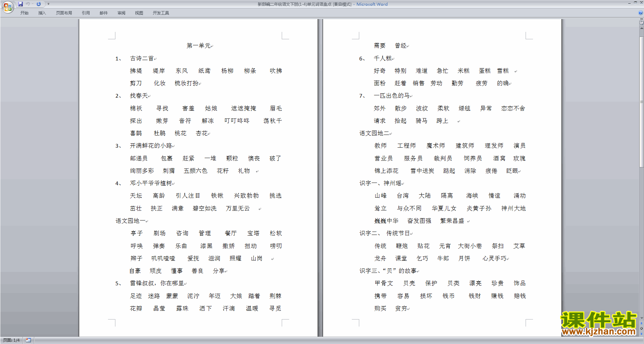Click the lesson title 邓小平爷爷植树
The height and width of the screenshot is (344, 644).
(151, 183)
